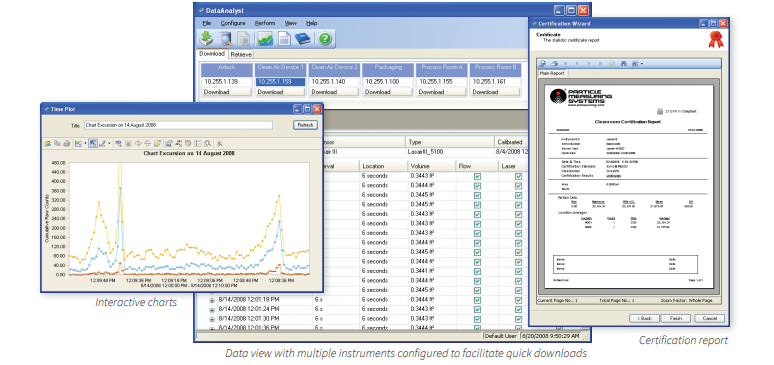Click Download under Process Room A

coord(441,92)
